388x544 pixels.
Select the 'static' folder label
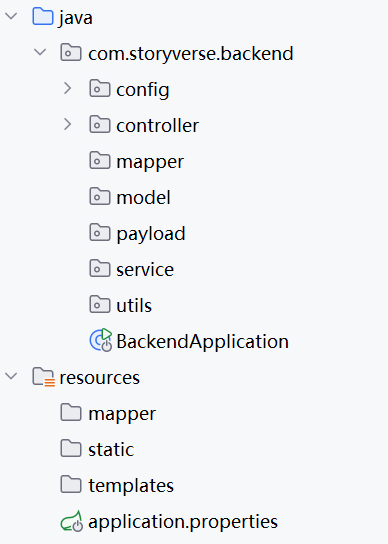111,450
